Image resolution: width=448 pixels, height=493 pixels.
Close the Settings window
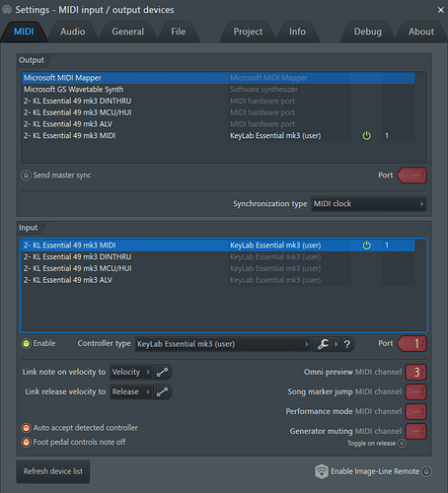click(x=441, y=10)
